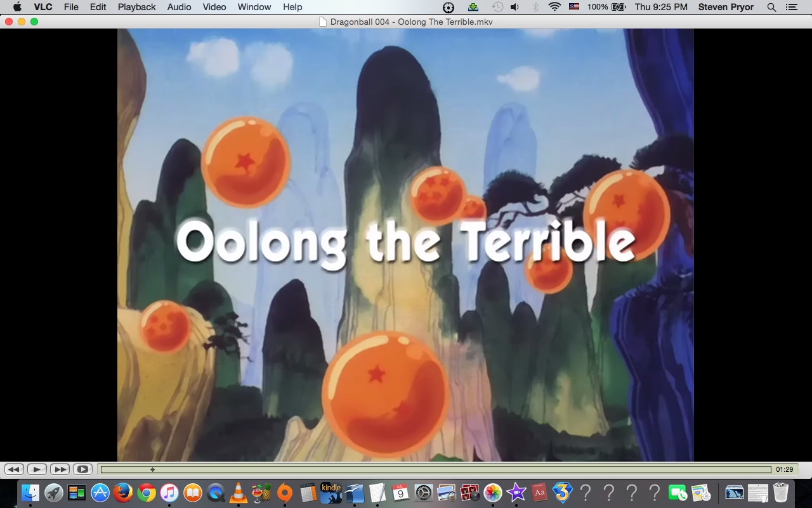Open the Help menu
Screen dimensions: 812x508
(x=292, y=7)
